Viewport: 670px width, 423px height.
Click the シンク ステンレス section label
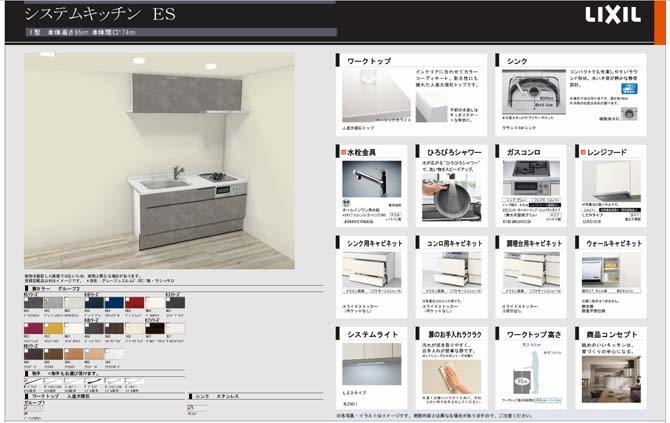tap(217, 397)
